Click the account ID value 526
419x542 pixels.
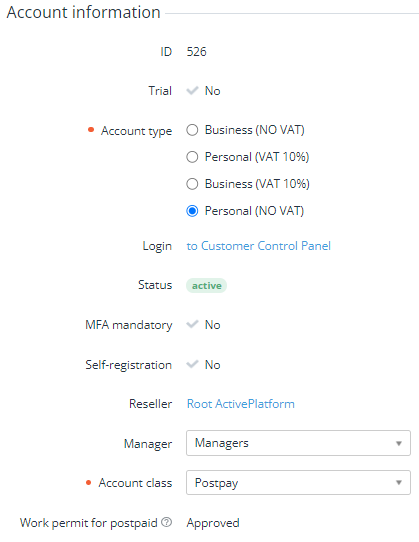tap(196, 52)
